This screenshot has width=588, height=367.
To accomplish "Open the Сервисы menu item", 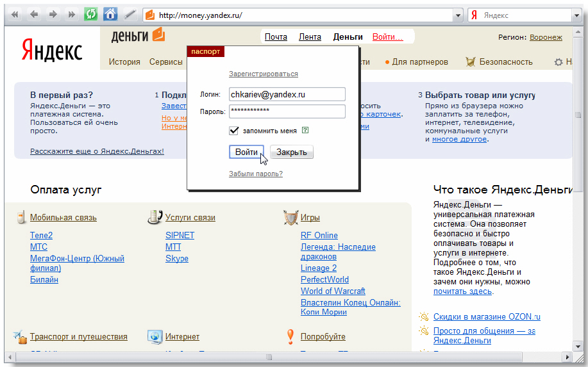I will (165, 61).
